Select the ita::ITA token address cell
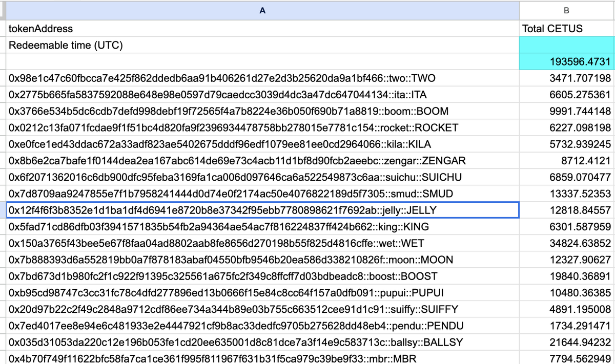This screenshot has width=615, height=364. [262, 95]
